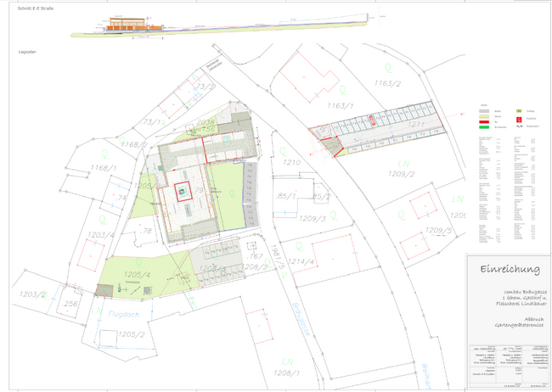This screenshot has width=552, height=392.
Task: Select parcel label 1163/1
Action: pyautogui.click(x=341, y=105)
